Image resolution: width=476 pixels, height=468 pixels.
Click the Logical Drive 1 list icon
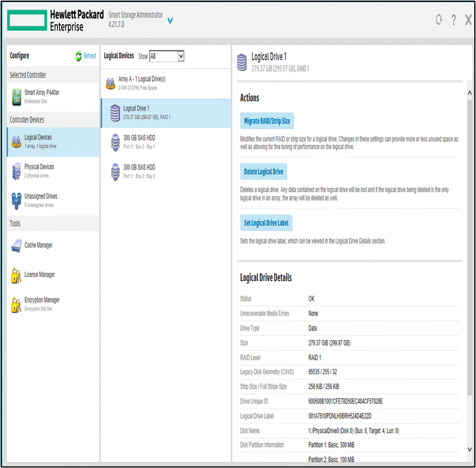115,113
